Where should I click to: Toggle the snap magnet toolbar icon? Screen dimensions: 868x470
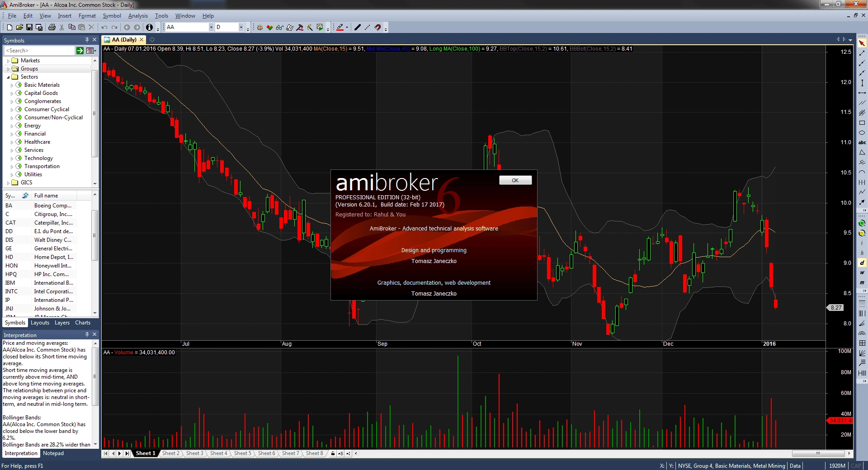pyautogui.click(x=377, y=28)
